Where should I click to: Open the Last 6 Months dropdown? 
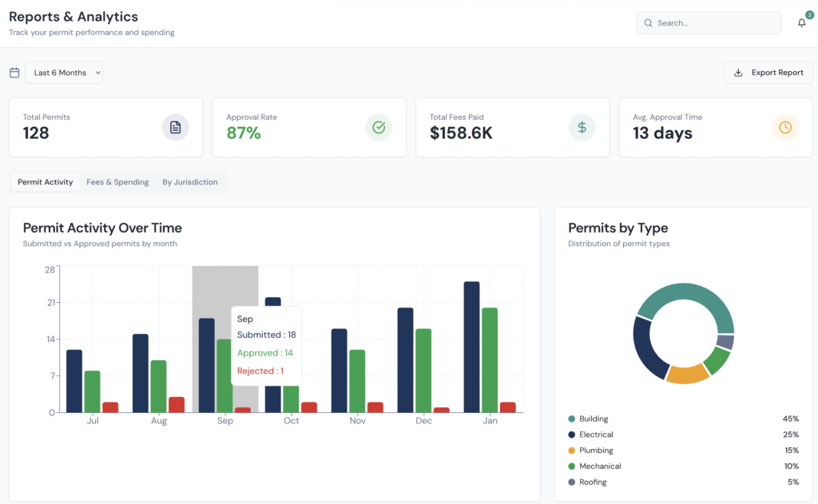pos(64,73)
